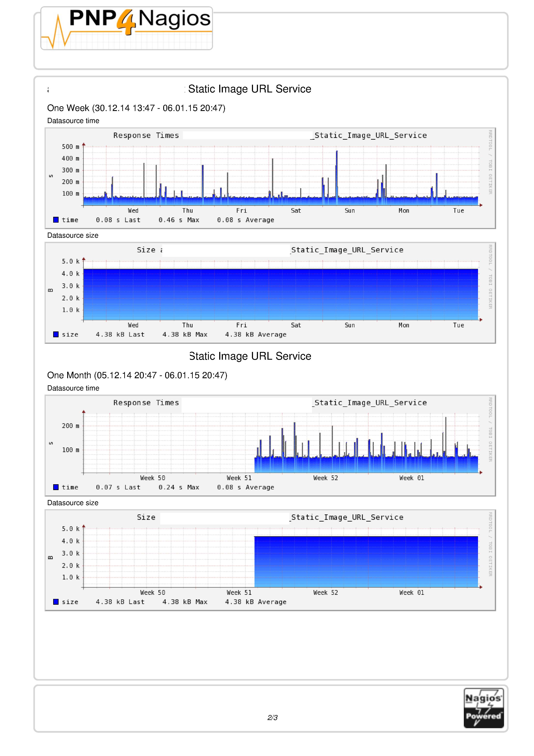
Task: Click the One Month date range heading
Action: (x=137, y=375)
